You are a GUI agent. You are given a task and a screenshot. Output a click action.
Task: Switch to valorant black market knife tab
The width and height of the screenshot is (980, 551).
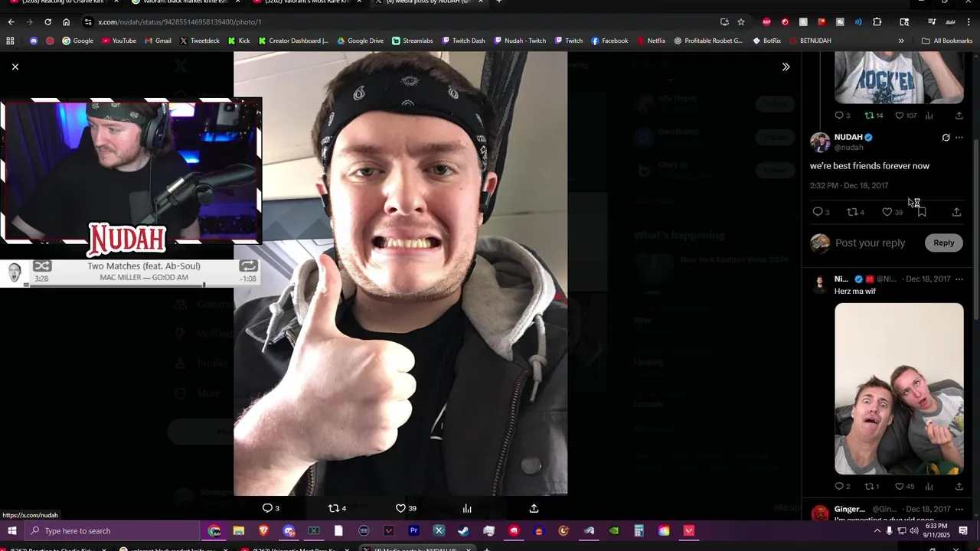(184, 2)
